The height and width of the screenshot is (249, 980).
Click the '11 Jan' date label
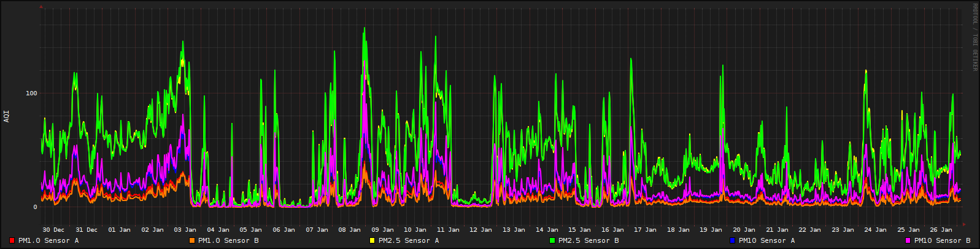click(449, 230)
